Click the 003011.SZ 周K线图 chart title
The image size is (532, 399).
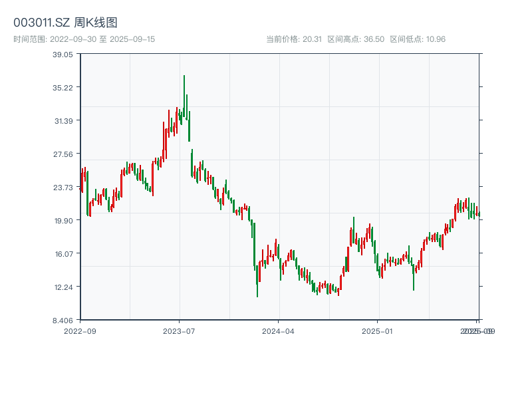(x=65, y=23)
